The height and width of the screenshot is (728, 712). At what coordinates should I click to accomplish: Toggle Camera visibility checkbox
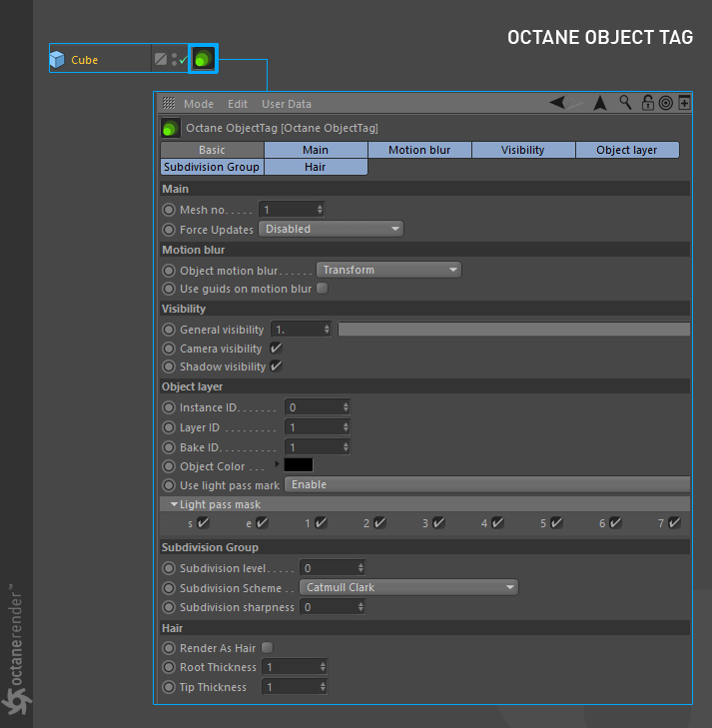coord(276,348)
